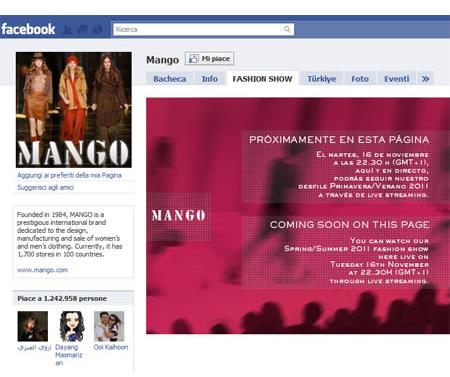This screenshot has height=377, width=450.
Task: Click 'PRÓXIMAMENTE EN ESTA PÁGINA' heading
Action: point(339,139)
